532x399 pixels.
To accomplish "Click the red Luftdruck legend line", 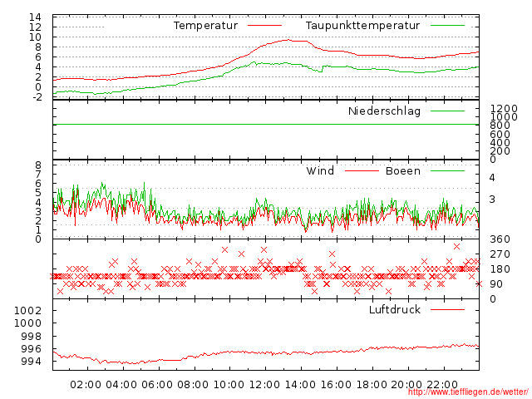I will tap(447, 309).
